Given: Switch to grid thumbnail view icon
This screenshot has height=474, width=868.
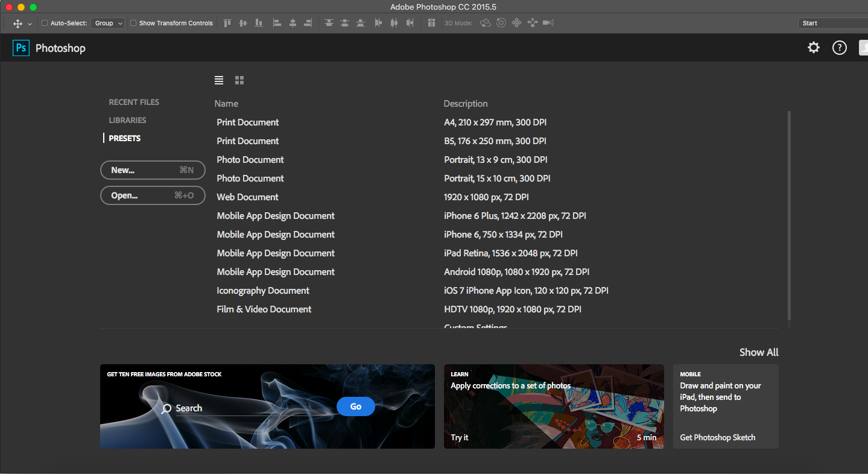Looking at the screenshot, I should tap(239, 80).
